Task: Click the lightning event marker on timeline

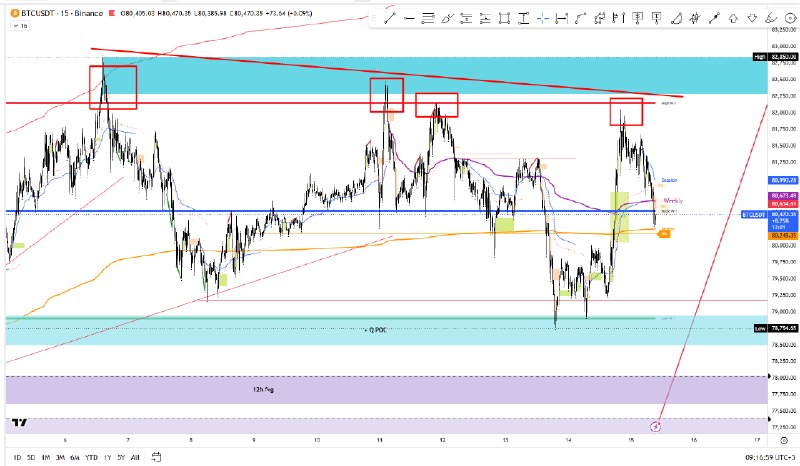Action: (656, 426)
